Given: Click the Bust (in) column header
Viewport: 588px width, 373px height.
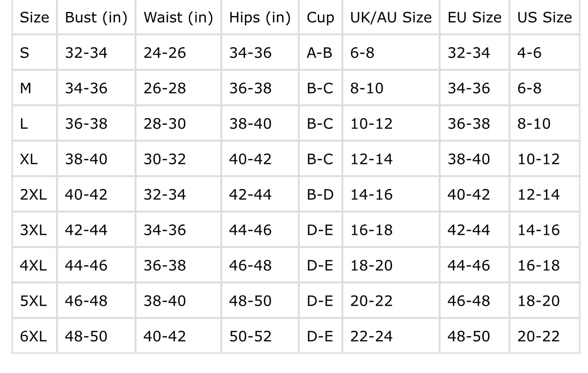Looking at the screenshot, I should [x=96, y=18].
